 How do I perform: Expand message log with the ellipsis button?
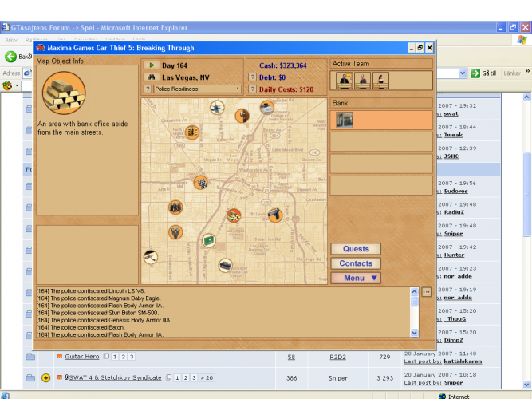click(x=426, y=292)
